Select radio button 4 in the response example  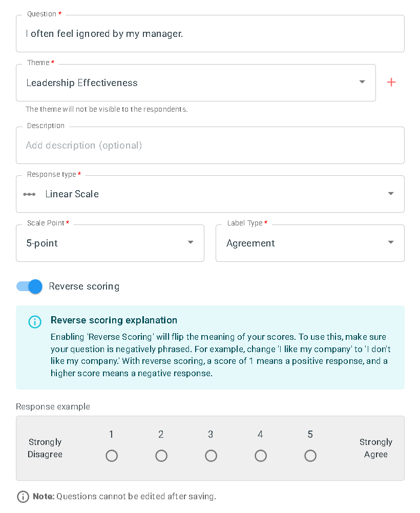[260, 456]
